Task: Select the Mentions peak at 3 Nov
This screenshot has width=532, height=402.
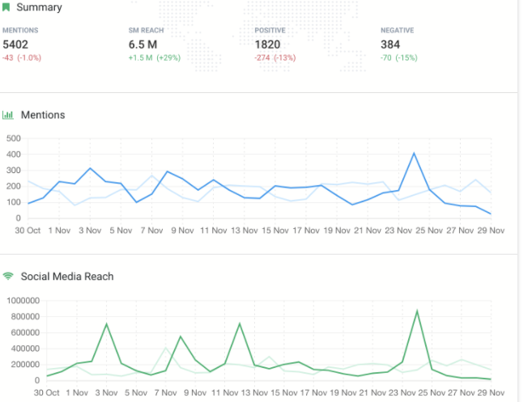Action: (90, 168)
